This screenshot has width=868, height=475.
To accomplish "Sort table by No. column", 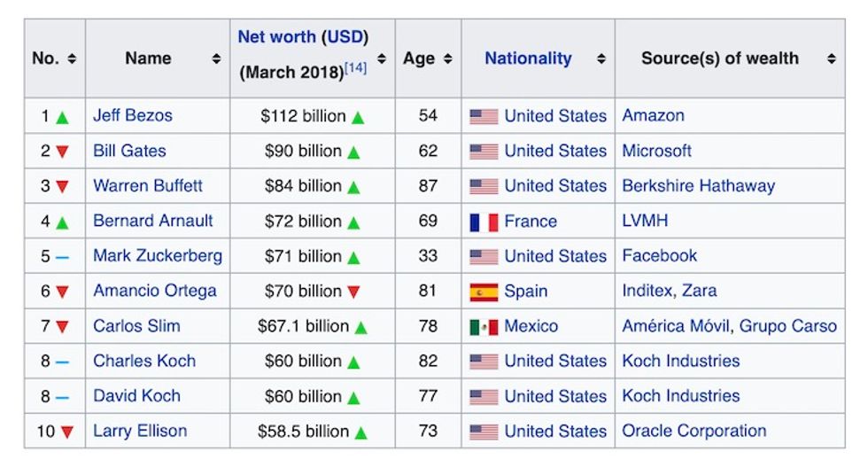I will coord(72,58).
